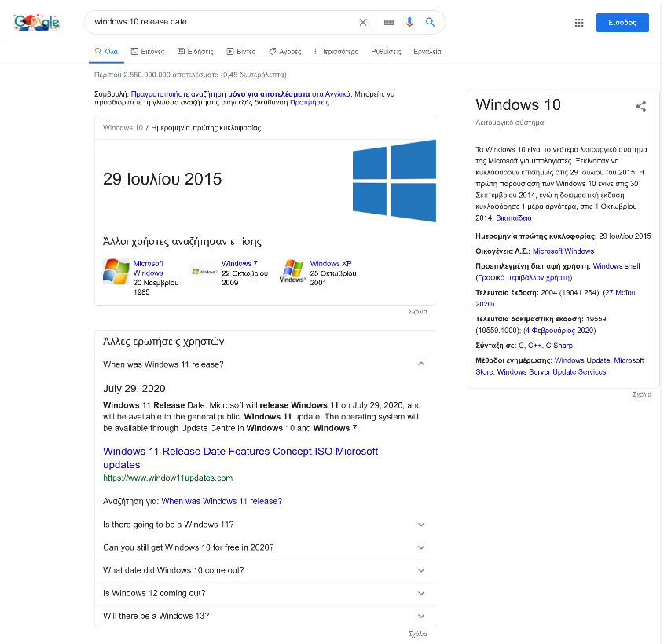This screenshot has width=664, height=644.
Task: Switch to the Εικόνες tab
Action: point(148,52)
